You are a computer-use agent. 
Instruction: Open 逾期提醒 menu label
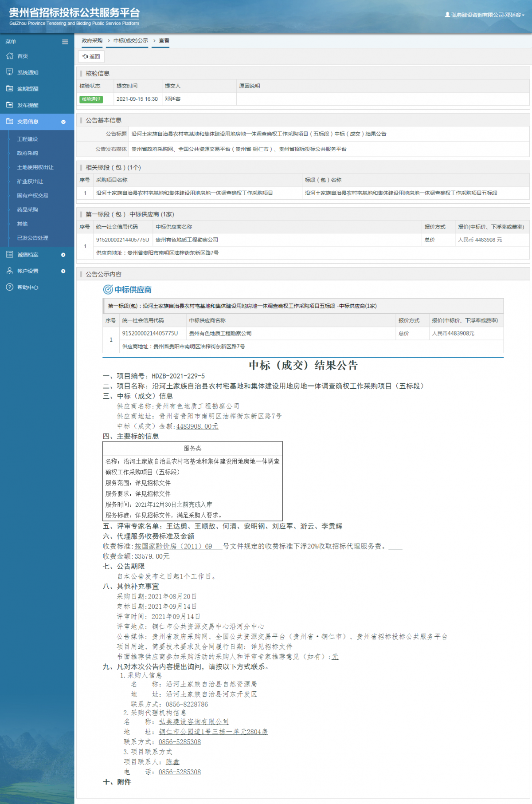coord(28,89)
